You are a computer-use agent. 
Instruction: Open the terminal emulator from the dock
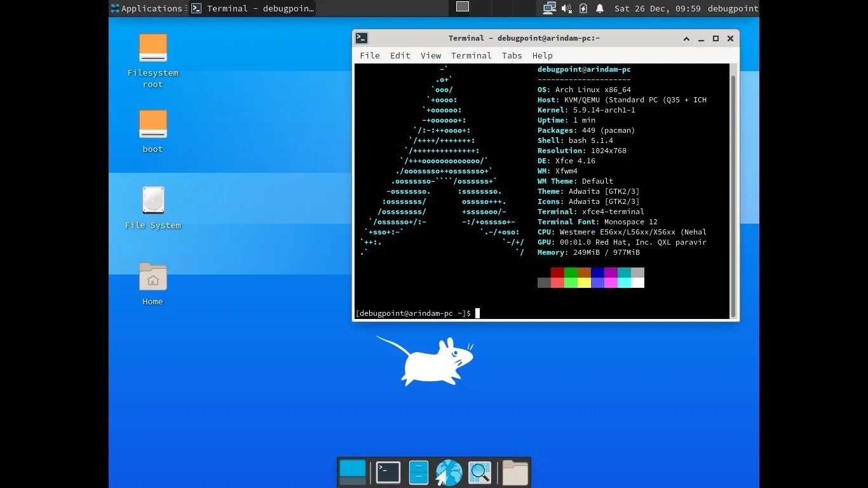click(x=388, y=472)
